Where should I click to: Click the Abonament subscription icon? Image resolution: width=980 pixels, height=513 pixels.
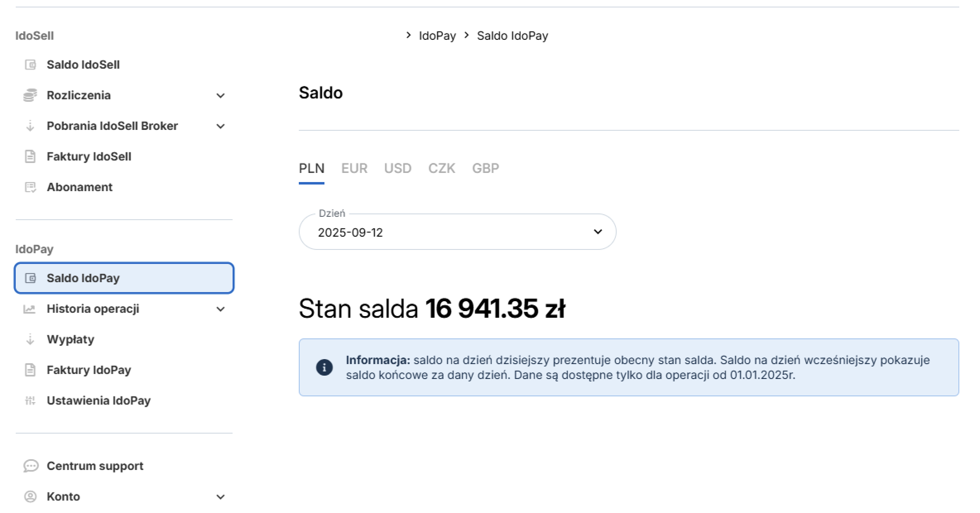tap(30, 187)
